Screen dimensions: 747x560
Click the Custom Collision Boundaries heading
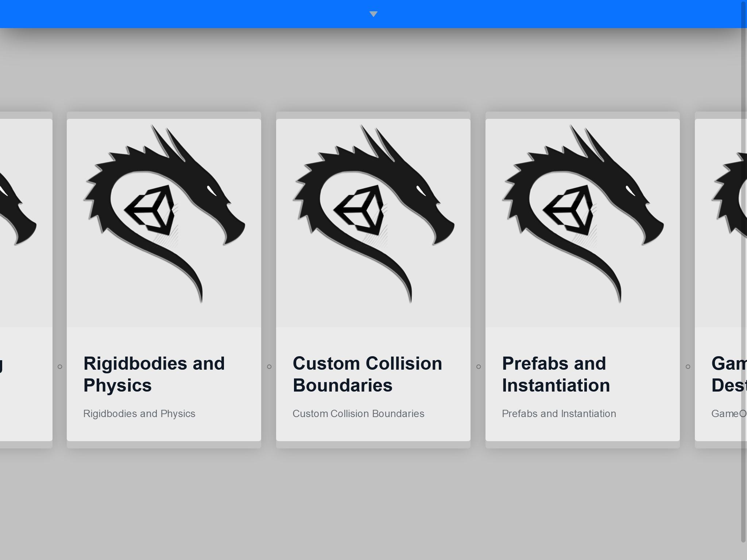[x=367, y=374]
